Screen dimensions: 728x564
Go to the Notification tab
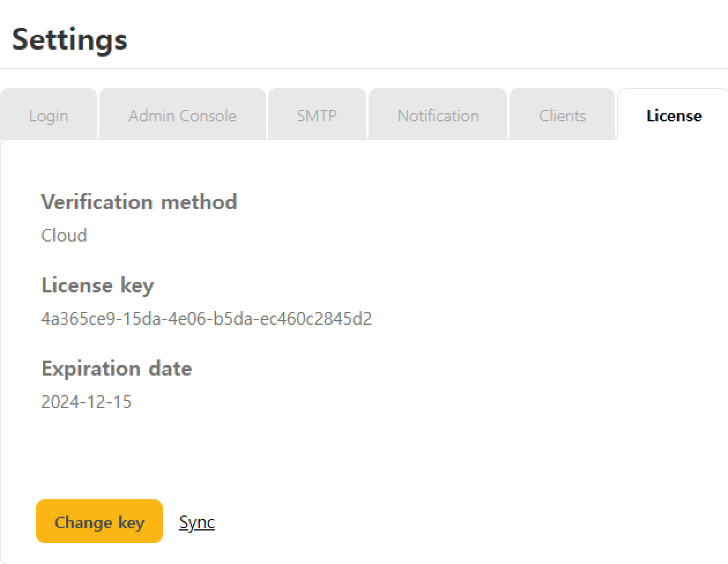pos(438,116)
